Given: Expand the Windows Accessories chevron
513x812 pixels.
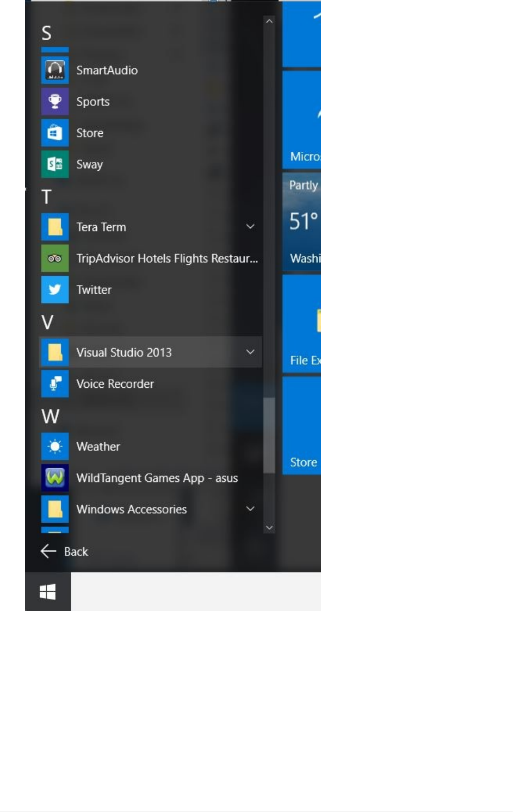Looking at the screenshot, I should [x=250, y=509].
